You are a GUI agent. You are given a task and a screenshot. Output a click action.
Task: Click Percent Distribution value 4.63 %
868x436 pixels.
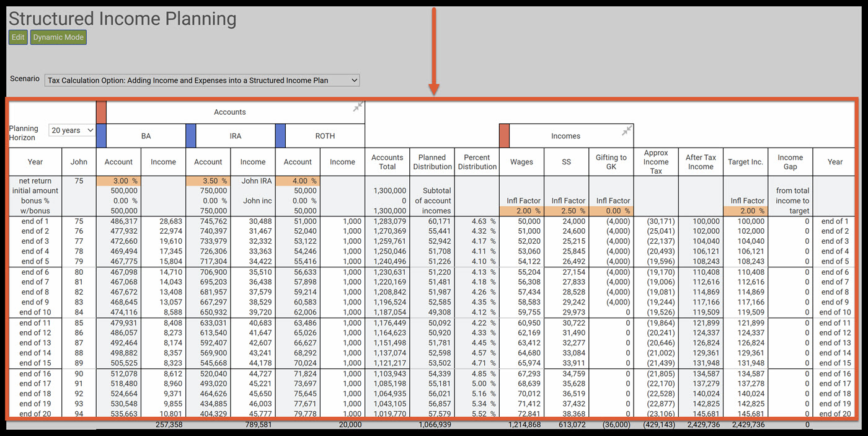tap(484, 221)
